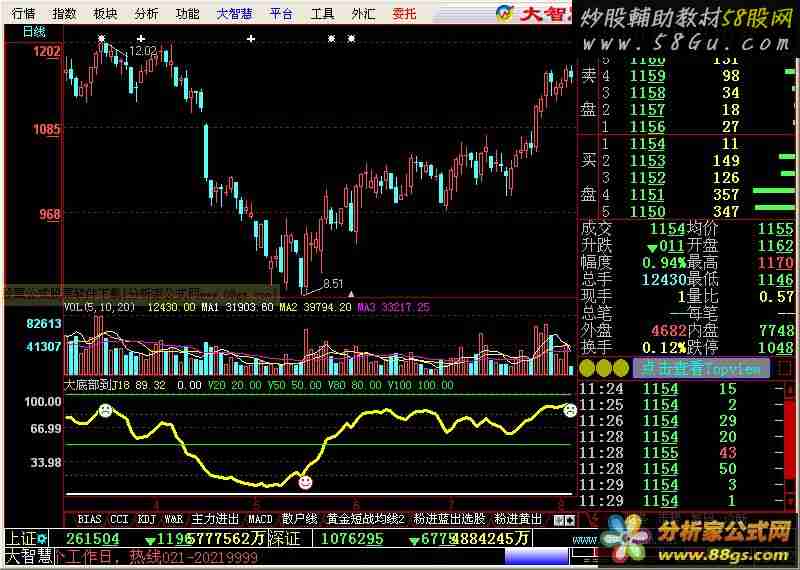Click sell level 2 price 1157
Screen dimensions: 800x570
[647, 110]
